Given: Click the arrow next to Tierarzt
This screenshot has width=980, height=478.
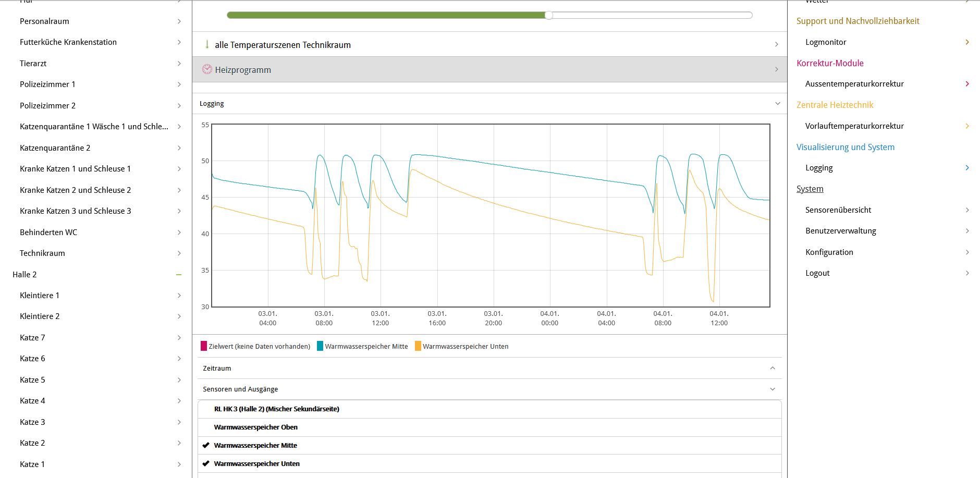Looking at the screenshot, I should point(179,63).
